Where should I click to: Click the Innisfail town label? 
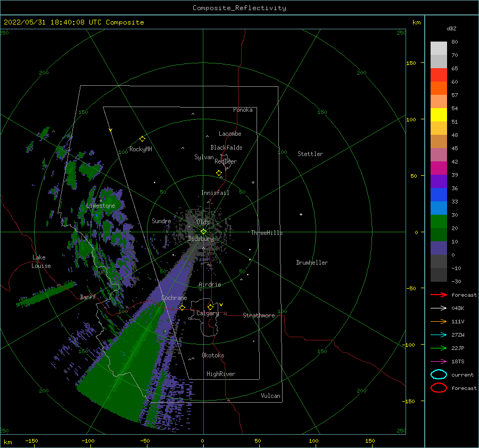pyautogui.click(x=215, y=193)
